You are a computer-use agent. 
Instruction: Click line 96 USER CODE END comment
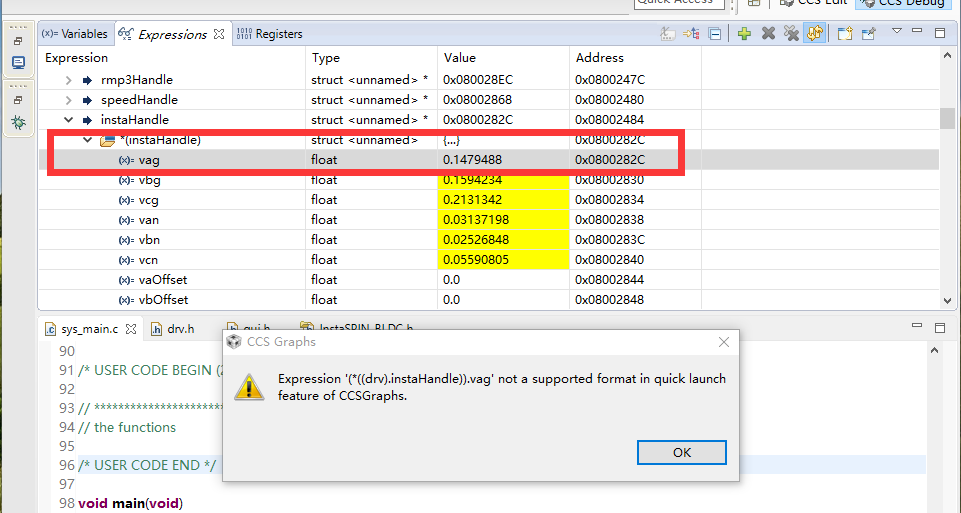(147, 465)
